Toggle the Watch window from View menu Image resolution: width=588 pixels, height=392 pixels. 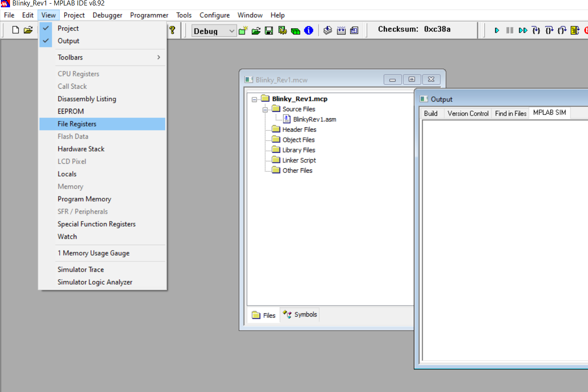[x=67, y=236]
